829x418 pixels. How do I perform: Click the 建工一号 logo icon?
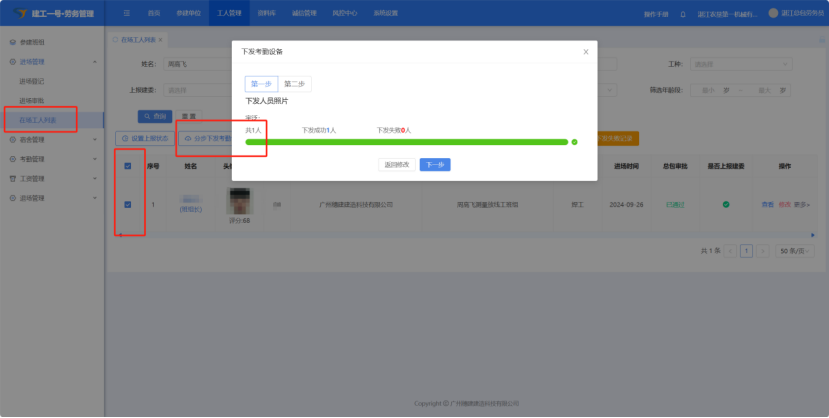click(19, 13)
